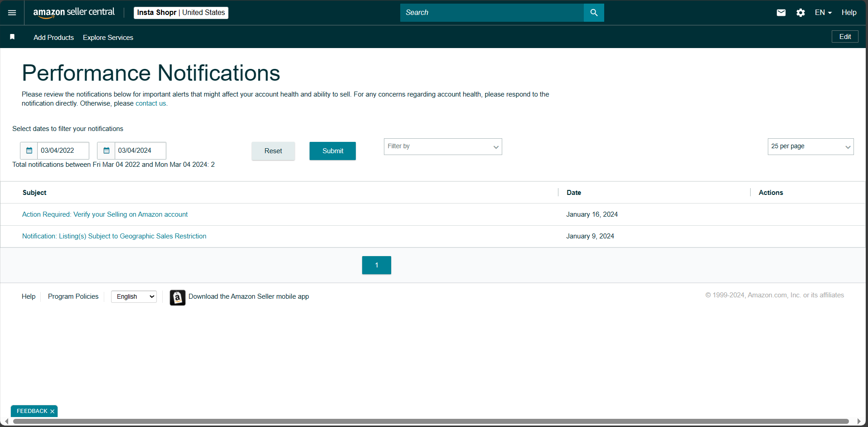Screen dimensions: 868x427
Task: Open the 25 per page dropdown
Action: click(810, 146)
